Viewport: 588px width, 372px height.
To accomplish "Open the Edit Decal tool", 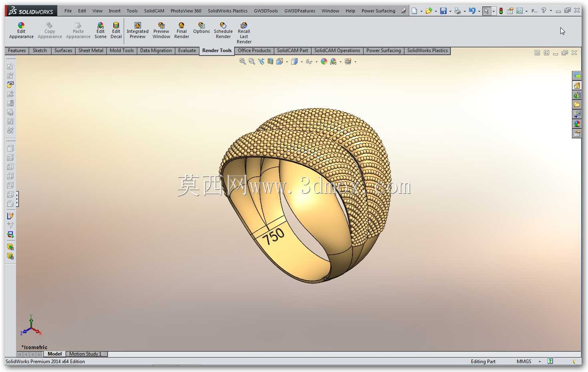I will tap(116, 31).
